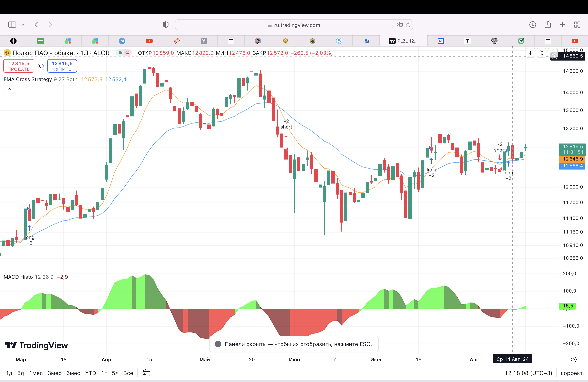Toggle the privacy shield report
Image resolution: width=588 pixels, height=382 pixels.
(x=166, y=25)
